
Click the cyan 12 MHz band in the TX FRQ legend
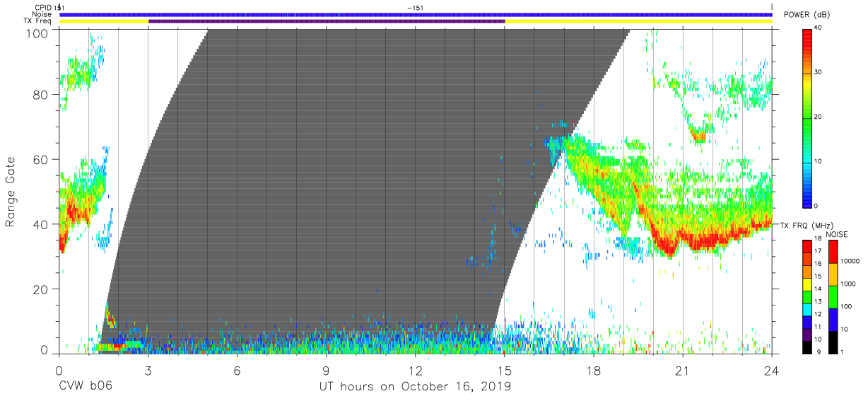(x=807, y=310)
